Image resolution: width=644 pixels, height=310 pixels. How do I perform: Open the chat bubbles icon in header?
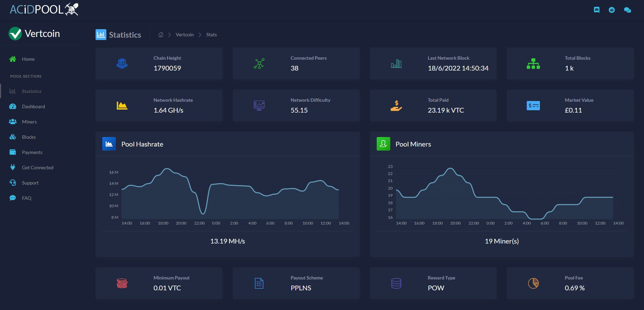point(627,10)
